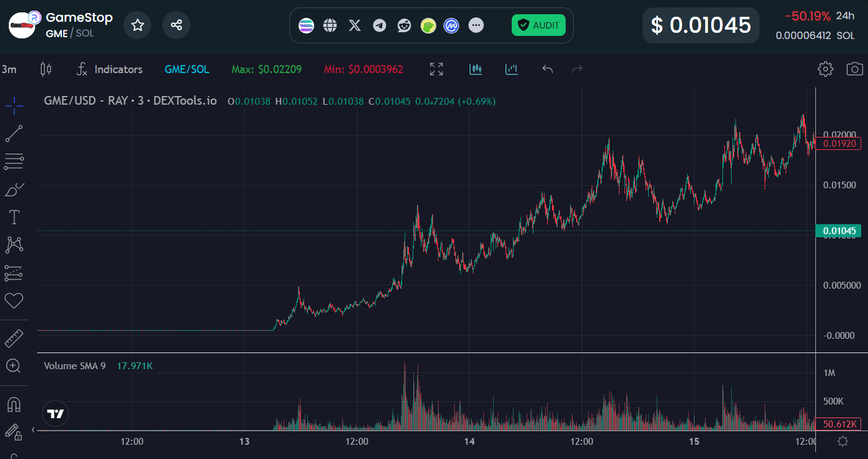The width and height of the screenshot is (868, 459).
Task: Click the Max: $0.02209 label
Action: click(x=266, y=69)
